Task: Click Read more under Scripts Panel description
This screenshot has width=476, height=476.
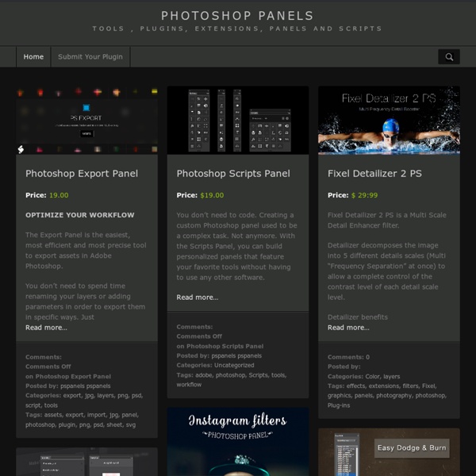Action: (x=198, y=297)
